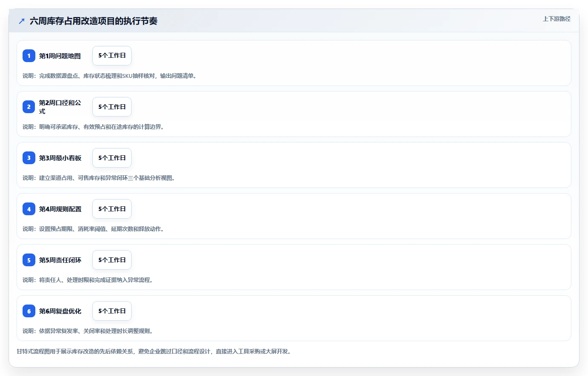
Task: Click the arrow icon beside the panel title
Action: [22, 21]
